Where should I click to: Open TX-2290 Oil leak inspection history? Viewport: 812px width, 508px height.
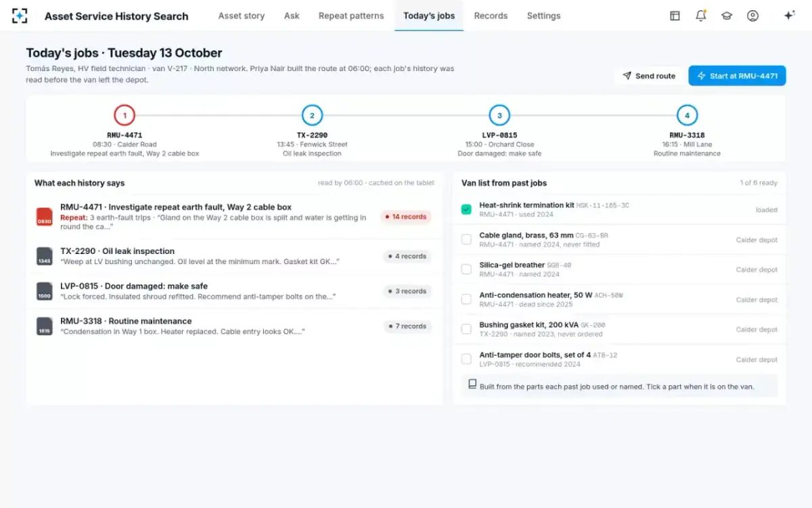(234, 256)
